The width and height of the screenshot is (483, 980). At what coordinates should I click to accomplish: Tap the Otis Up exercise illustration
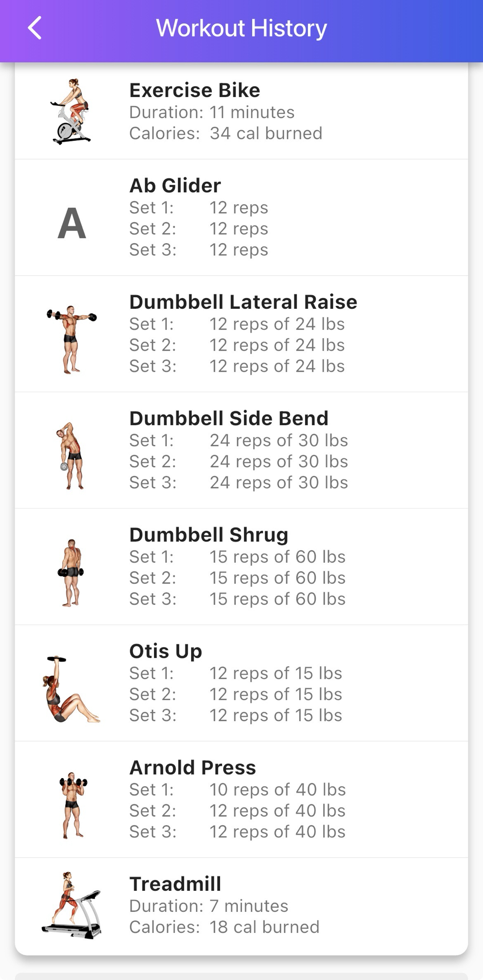[x=72, y=689]
